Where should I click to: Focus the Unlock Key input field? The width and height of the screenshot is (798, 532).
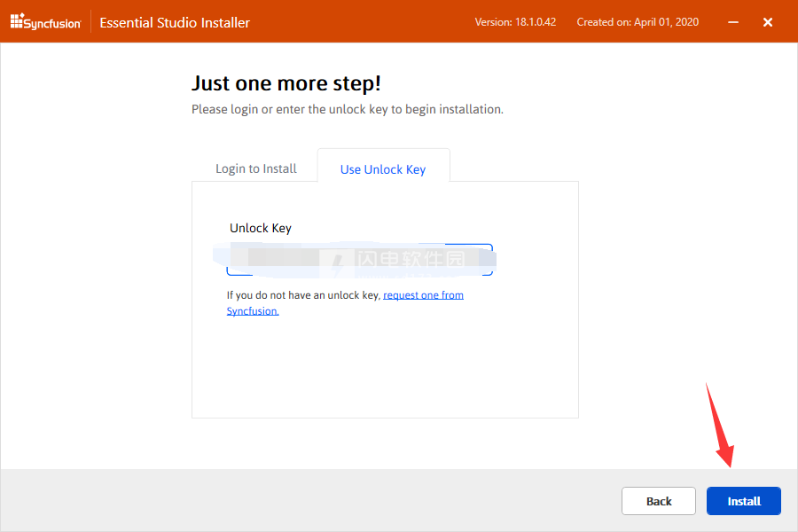(x=359, y=260)
